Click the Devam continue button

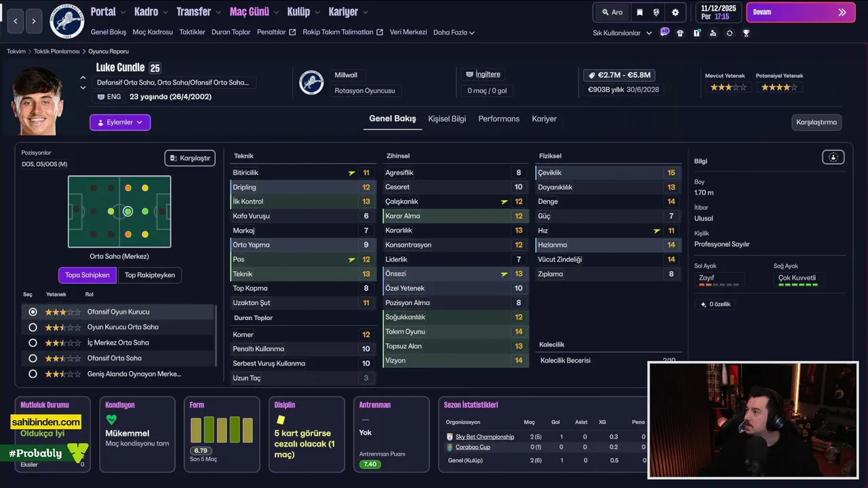tap(800, 12)
